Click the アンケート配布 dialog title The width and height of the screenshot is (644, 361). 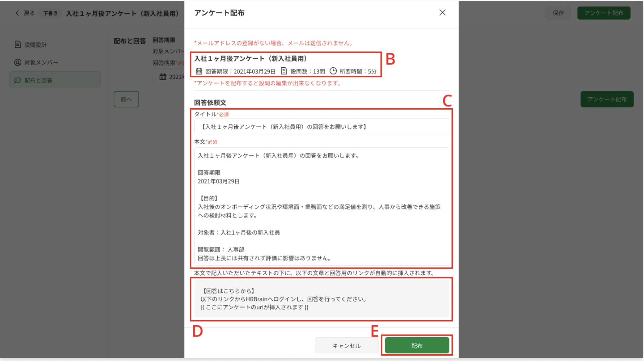pos(219,13)
